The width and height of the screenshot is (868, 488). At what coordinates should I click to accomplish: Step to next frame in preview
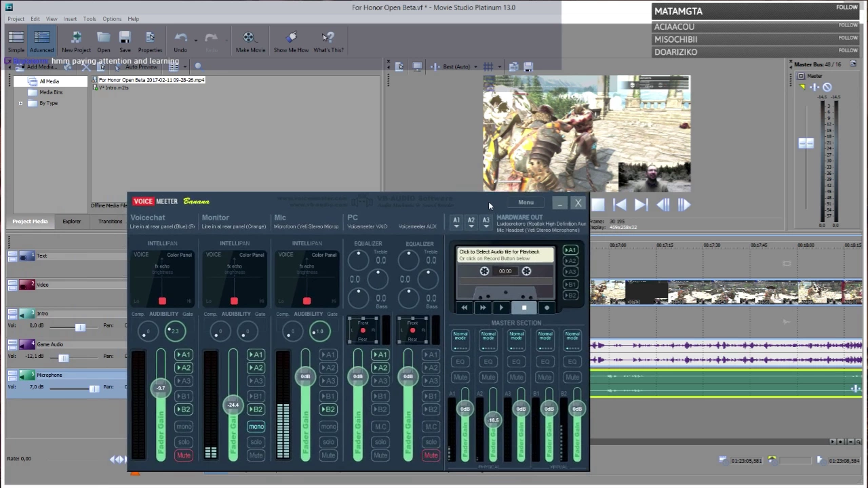[x=684, y=205]
